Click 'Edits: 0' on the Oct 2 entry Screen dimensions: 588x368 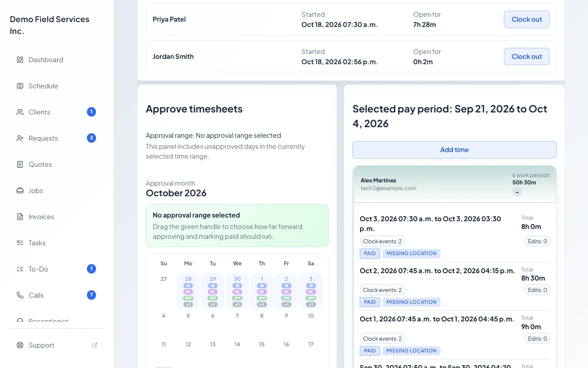pyautogui.click(x=537, y=290)
